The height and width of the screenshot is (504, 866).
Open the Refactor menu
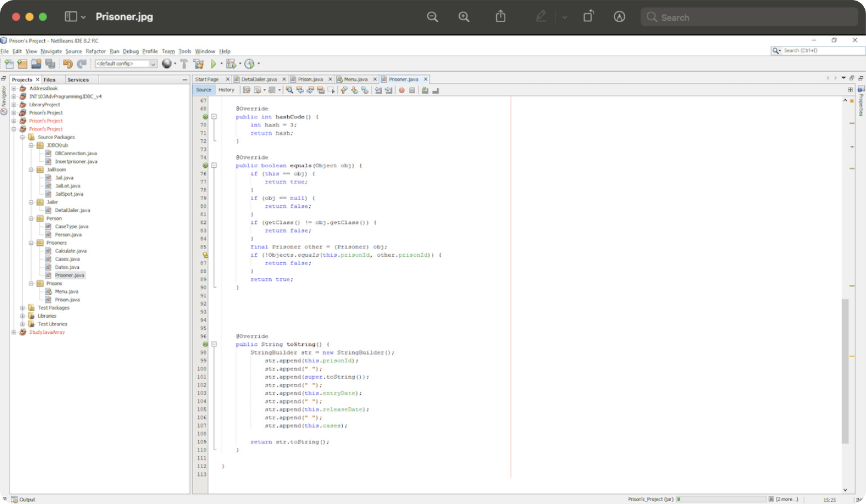pos(96,51)
